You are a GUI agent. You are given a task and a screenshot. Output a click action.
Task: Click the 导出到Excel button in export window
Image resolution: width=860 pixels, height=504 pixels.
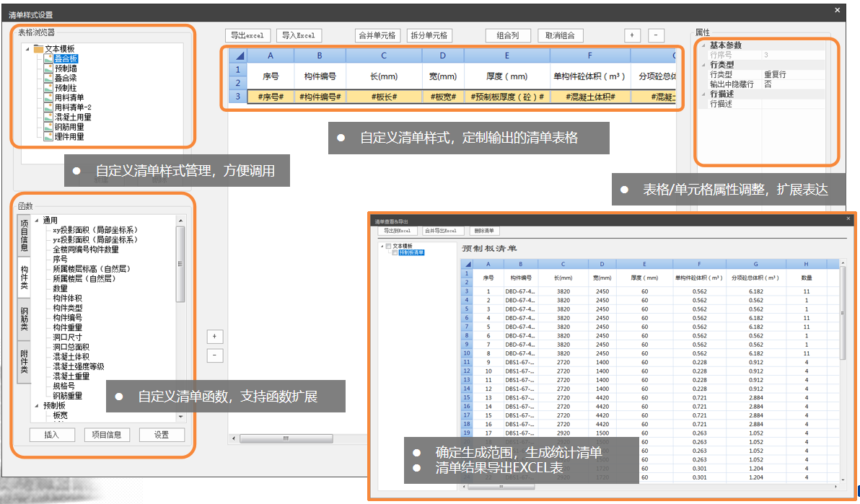coord(397,231)
